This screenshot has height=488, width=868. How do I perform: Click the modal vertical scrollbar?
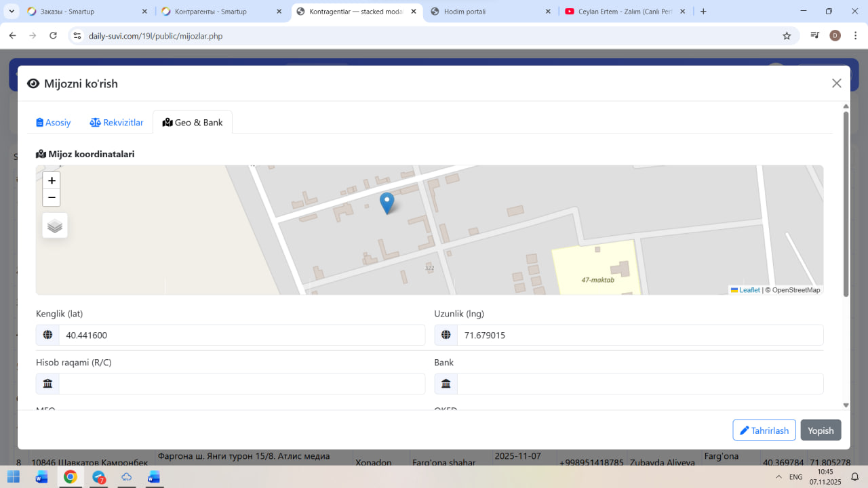point(846,203)
